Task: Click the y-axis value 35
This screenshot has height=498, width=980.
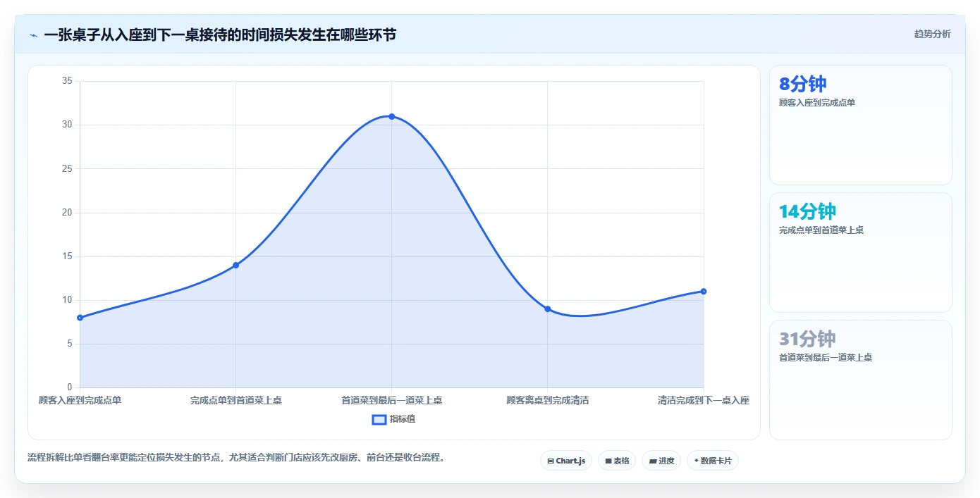Action: (x=67, y=81)
